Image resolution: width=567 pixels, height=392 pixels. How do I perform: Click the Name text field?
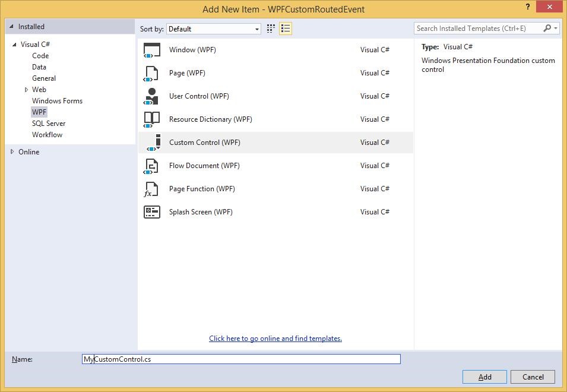click(x=241, y=359)
